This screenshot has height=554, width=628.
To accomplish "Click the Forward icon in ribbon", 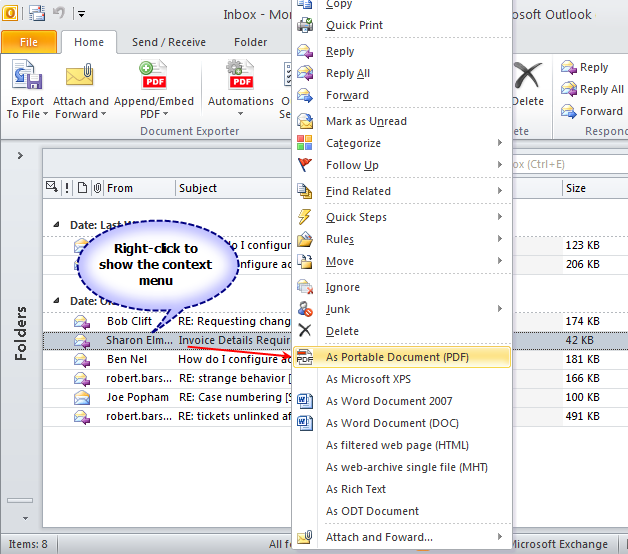I will (x=568, y=111).
